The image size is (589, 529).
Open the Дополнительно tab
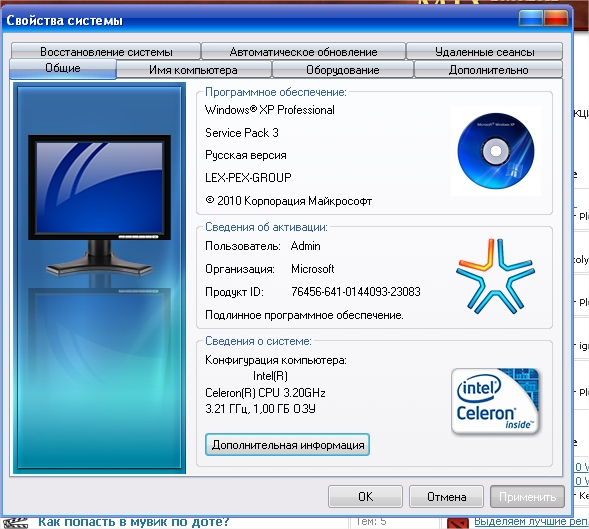[488, 70]
